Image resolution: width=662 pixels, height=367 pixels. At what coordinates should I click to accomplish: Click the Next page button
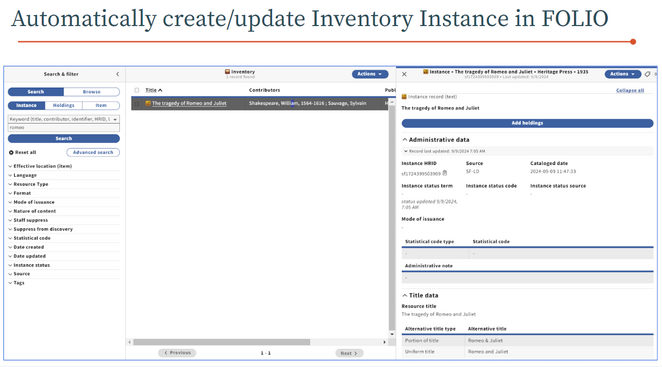(349, 353)
